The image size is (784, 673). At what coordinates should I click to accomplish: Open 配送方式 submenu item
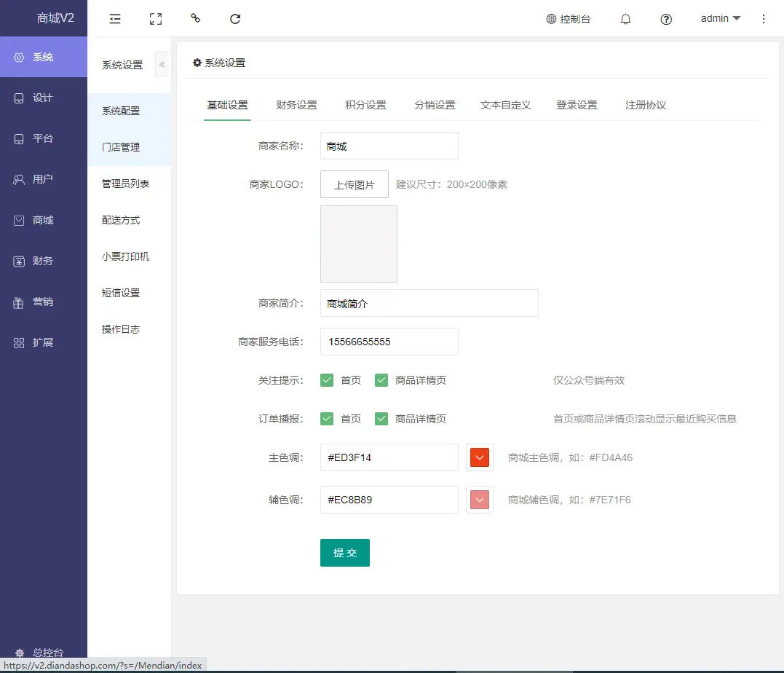click(x=130, y=220)
